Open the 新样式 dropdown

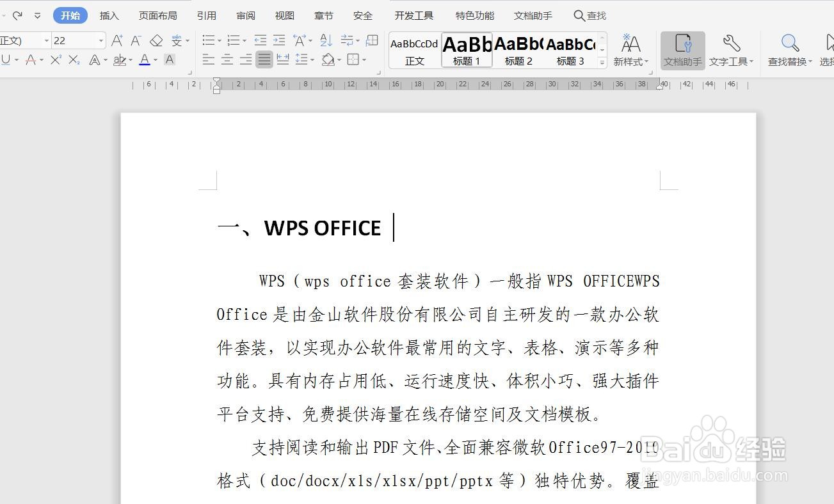click(x=631, y=51)
